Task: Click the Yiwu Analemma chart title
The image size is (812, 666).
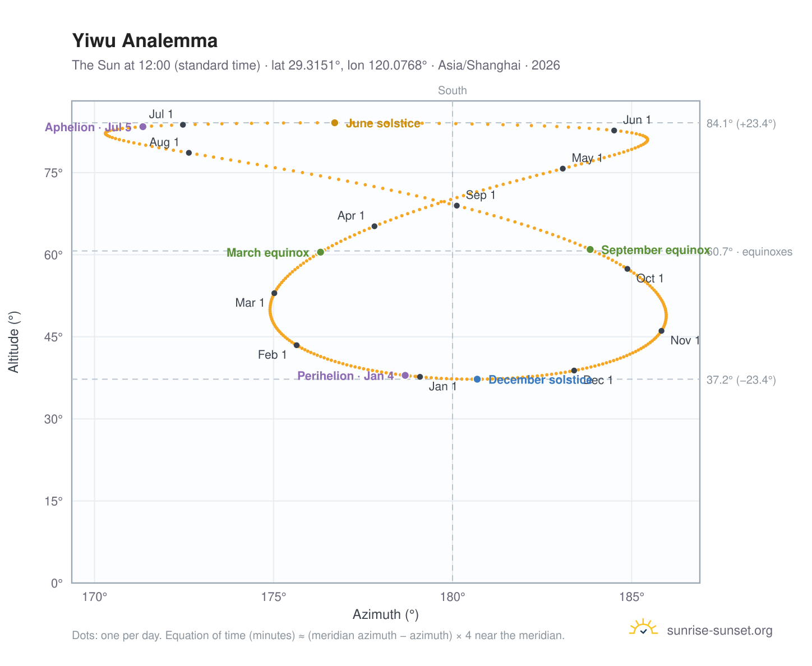Action: [145, 41]
